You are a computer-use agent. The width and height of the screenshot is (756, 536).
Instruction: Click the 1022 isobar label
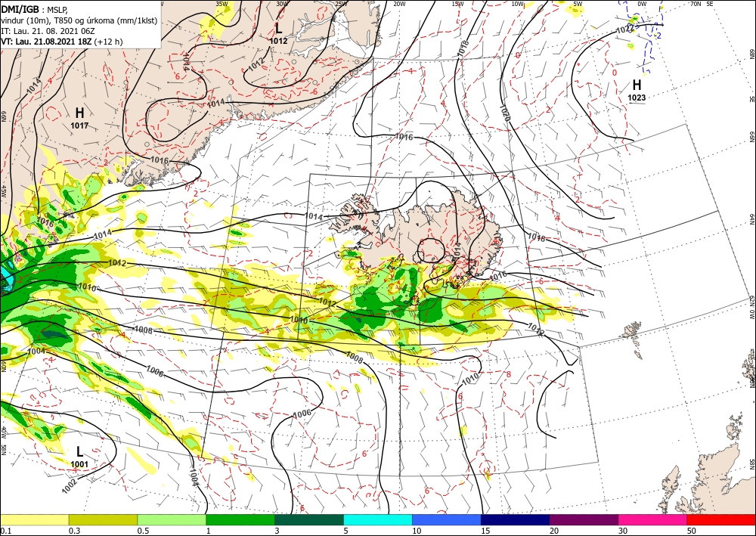pyautogui.click(x=625, y=29)
